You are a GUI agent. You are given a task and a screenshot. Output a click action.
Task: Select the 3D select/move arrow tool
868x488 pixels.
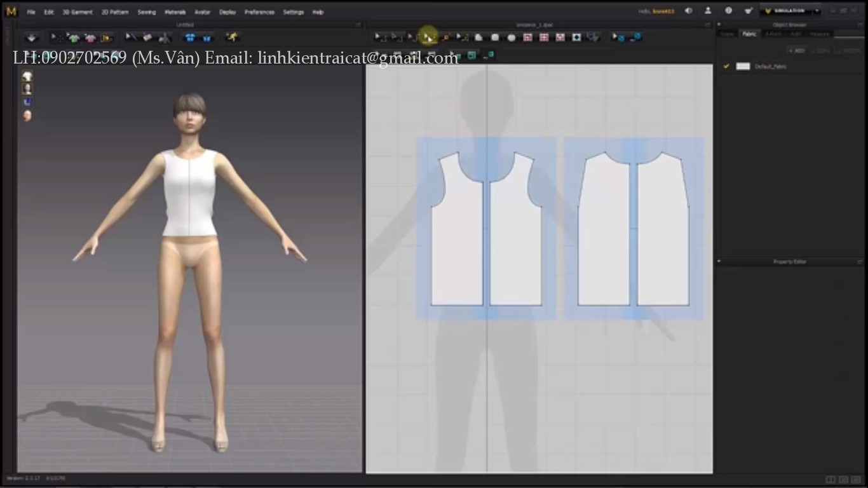pos(56,38)
